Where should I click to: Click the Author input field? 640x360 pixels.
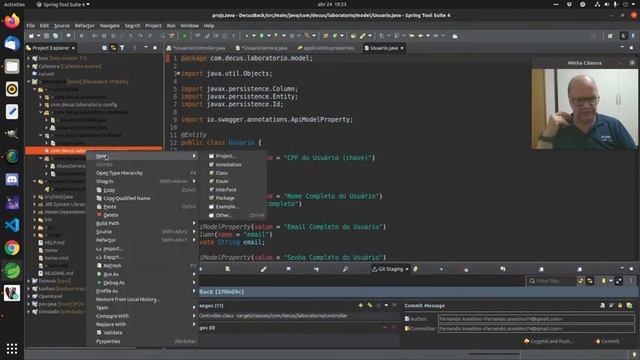pos(536,319)
